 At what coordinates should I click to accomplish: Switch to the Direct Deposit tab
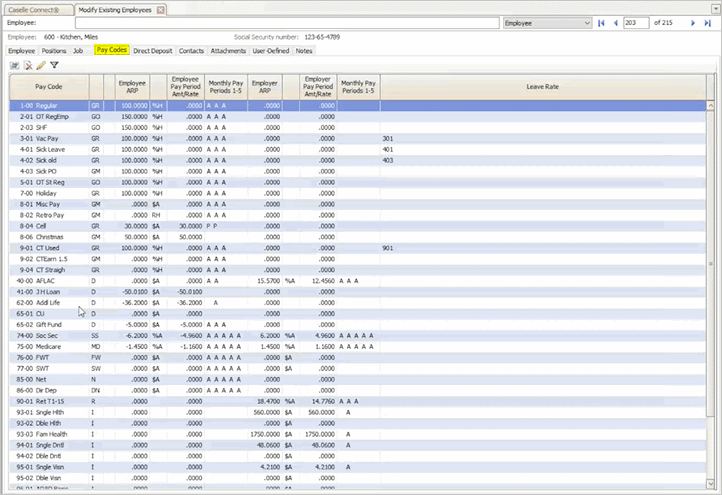(153, 49)
